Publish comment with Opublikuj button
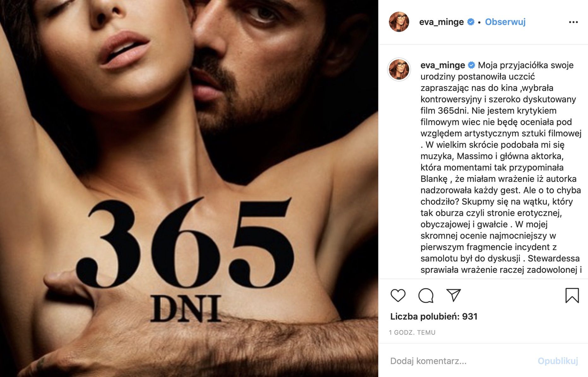The image size is (588, 377). [558, 361]
